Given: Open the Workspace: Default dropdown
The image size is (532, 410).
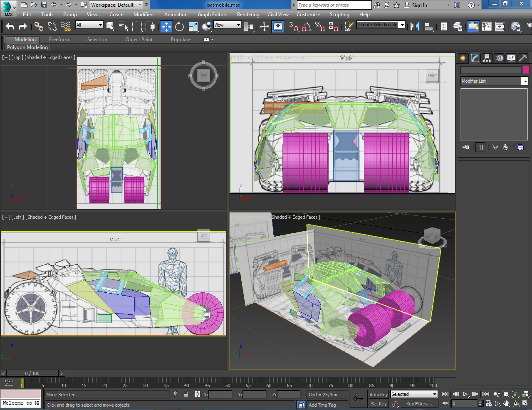Looking at the screenshot, I should pos(116,5).
